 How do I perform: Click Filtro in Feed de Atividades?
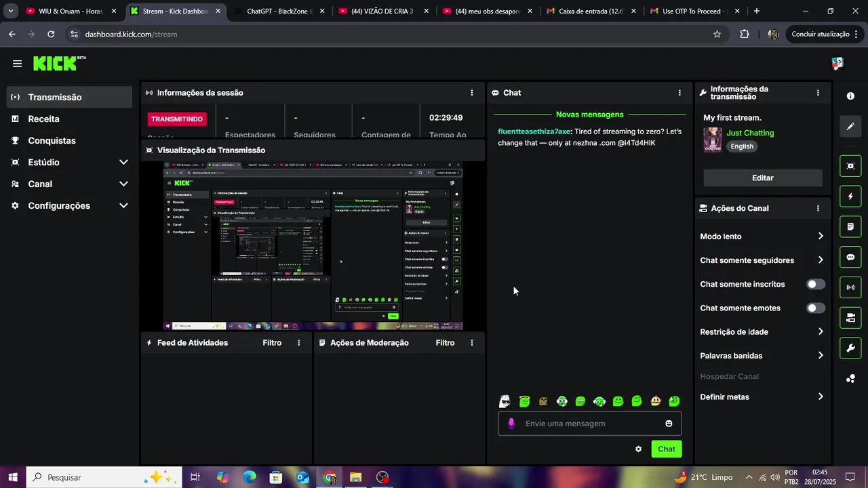point(272,343)
